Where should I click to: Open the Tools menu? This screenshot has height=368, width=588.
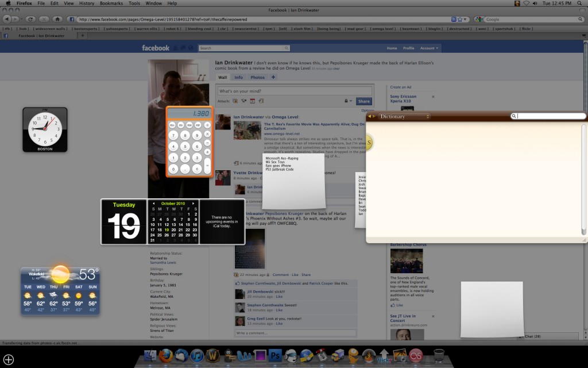(134, 3)
